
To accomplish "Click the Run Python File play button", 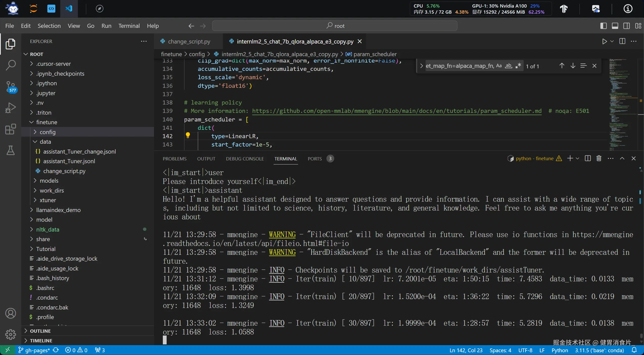I will click(604, 41).
